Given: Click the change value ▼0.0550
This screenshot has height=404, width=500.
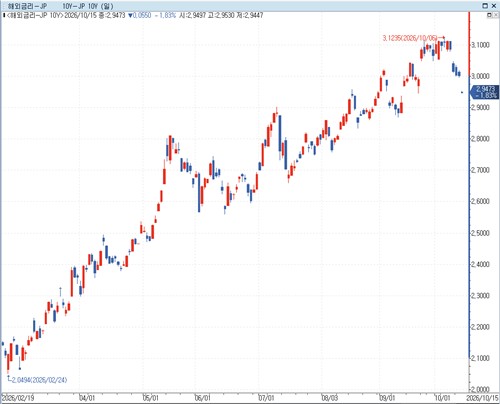Looking at the screenshot, I should [139, 15].
